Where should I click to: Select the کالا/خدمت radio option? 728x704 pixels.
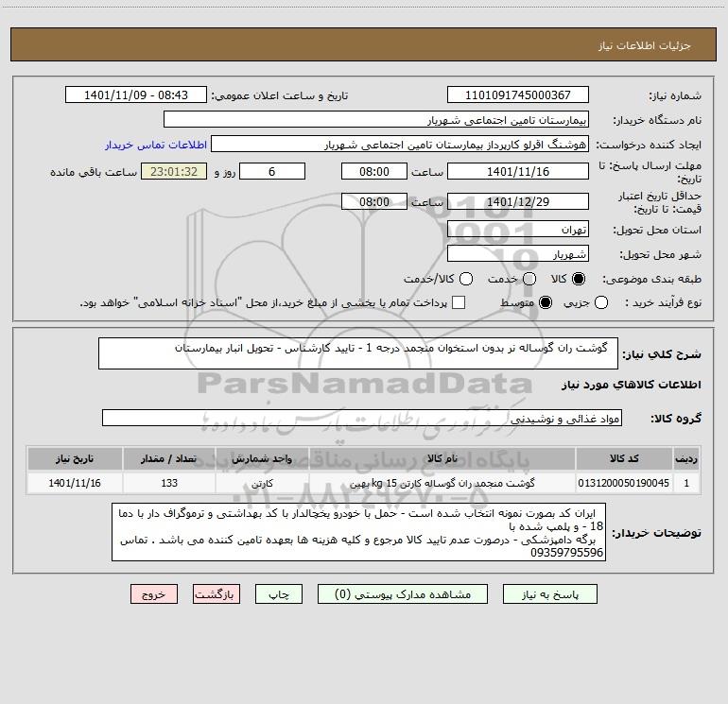click(466, 279)
